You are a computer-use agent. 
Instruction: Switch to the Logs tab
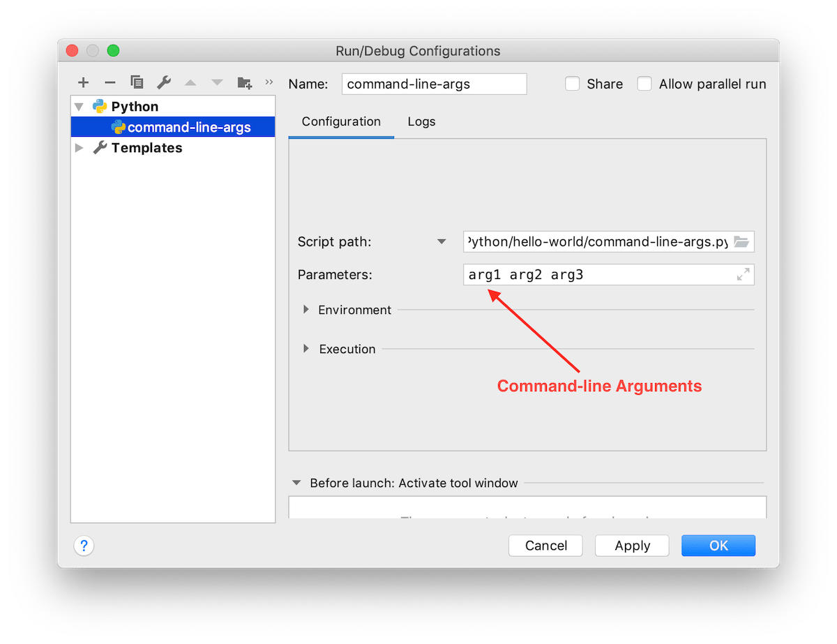tap(421, 121)
